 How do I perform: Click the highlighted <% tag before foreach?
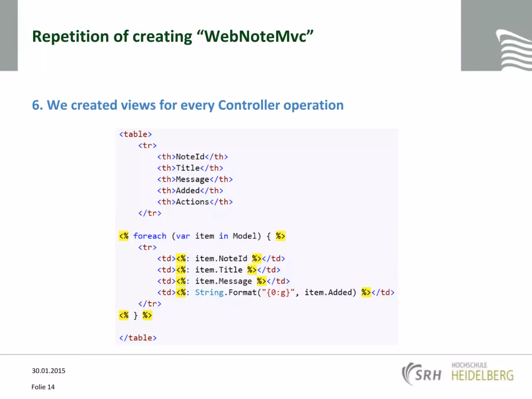124,236
